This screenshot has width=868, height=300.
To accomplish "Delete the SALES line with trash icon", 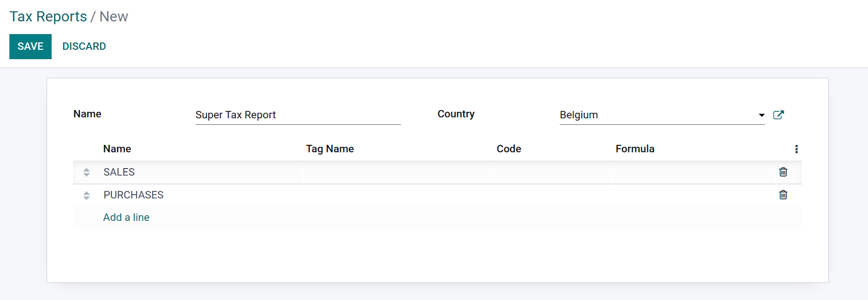I will [x=783, y=172].
